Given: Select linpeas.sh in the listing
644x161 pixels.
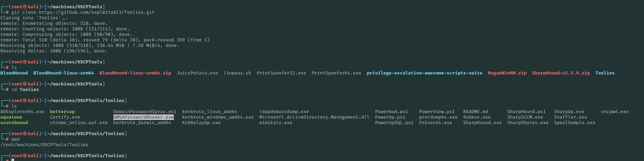Looking at the screenshot, I should pos(237,73).
